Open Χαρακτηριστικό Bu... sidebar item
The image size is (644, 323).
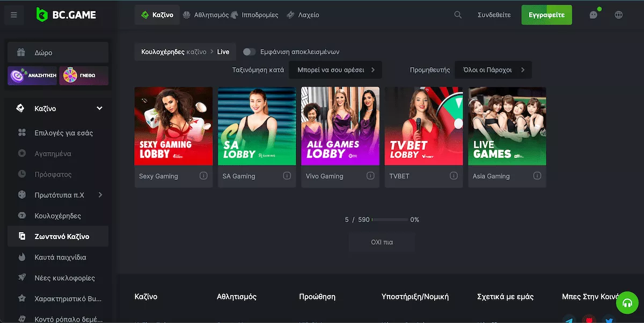tap(58, 298)
